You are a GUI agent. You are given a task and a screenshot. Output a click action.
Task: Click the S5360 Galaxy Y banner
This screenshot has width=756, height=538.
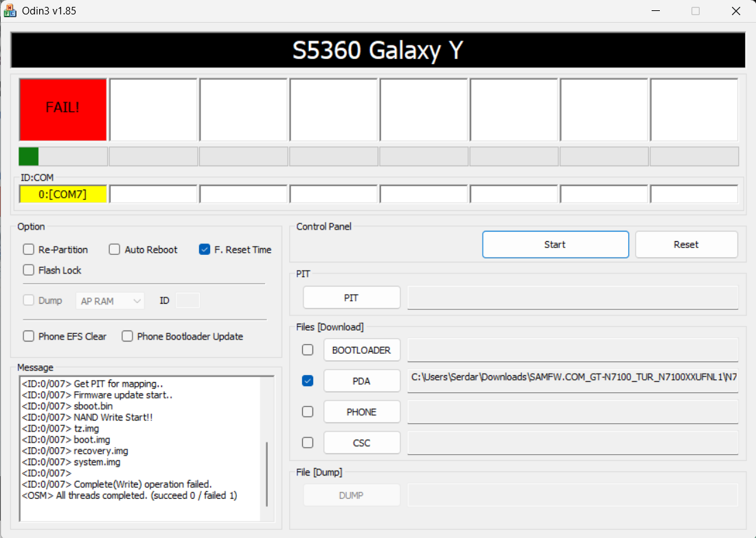378,49
